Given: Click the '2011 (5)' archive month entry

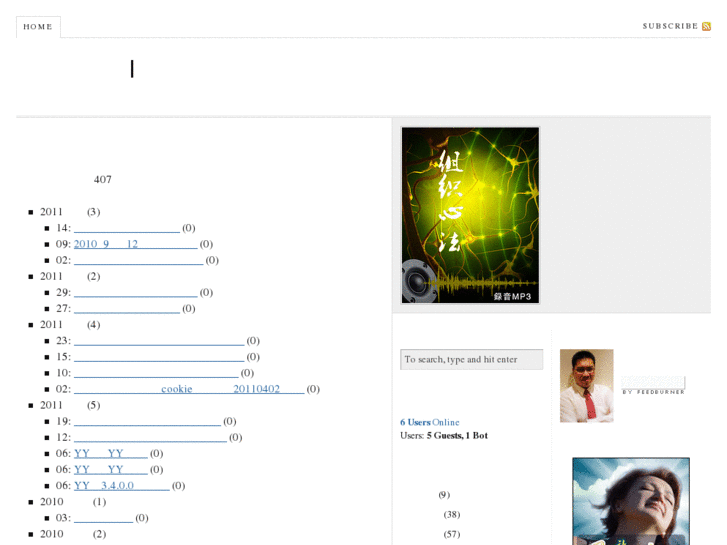Looking at the screenshot, I should (70, 405).
